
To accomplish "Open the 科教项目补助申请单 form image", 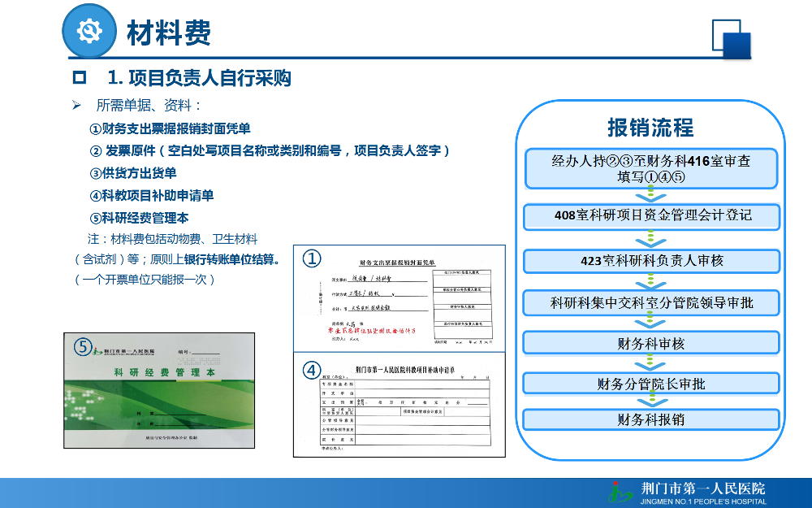I will (x=400, y=405).
